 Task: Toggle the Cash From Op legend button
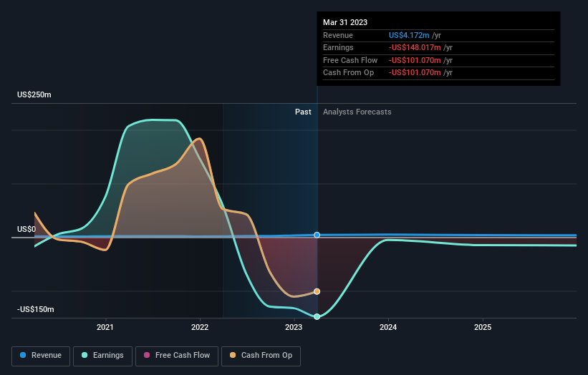click(261, 356)
